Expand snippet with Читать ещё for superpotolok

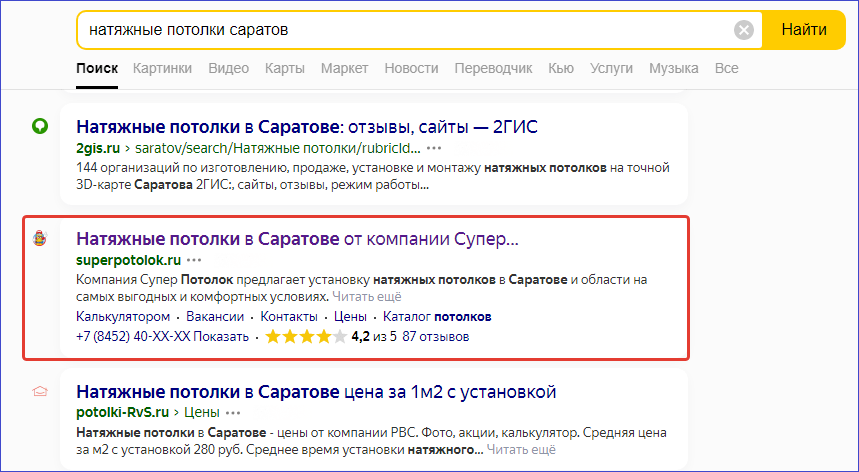pos(367,297)
